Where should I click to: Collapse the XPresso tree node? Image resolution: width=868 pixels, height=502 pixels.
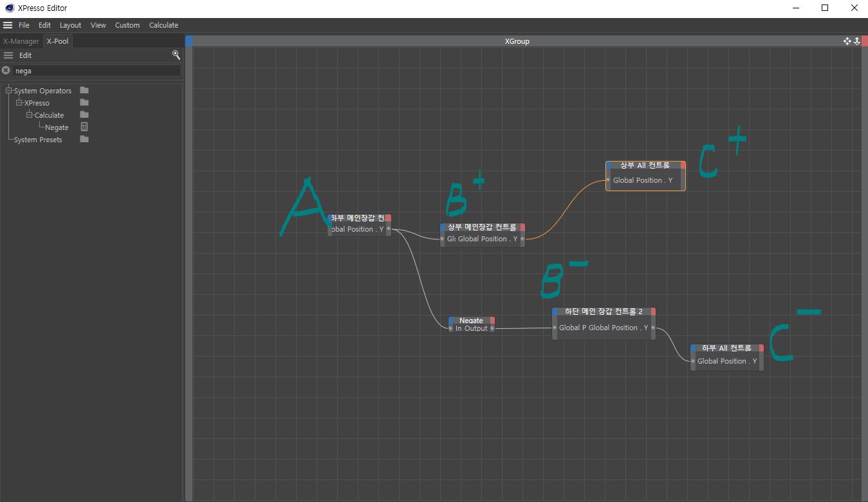[x=19, y=102]
